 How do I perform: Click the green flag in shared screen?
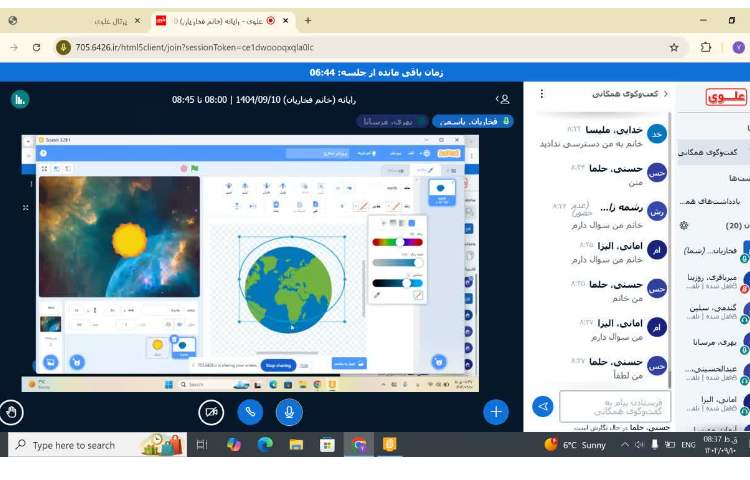(x=195, y=168)
